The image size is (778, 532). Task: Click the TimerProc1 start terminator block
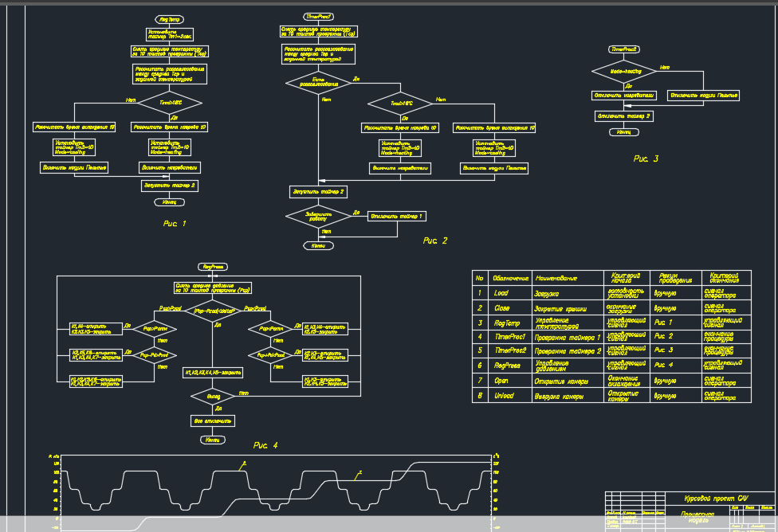[x=318, y=17]
